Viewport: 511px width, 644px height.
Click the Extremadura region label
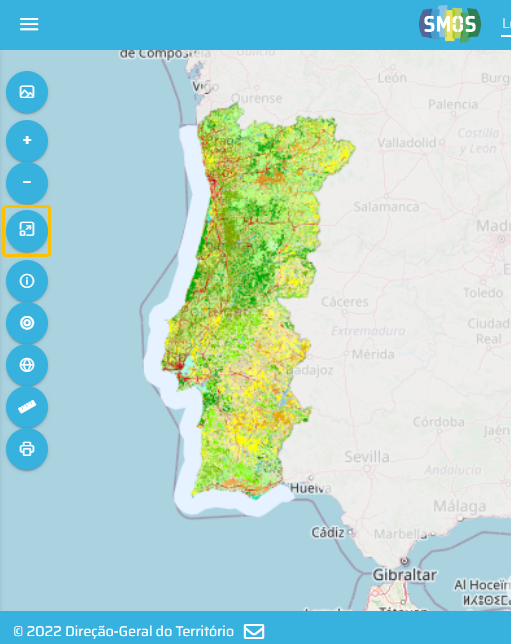(368, 331)
